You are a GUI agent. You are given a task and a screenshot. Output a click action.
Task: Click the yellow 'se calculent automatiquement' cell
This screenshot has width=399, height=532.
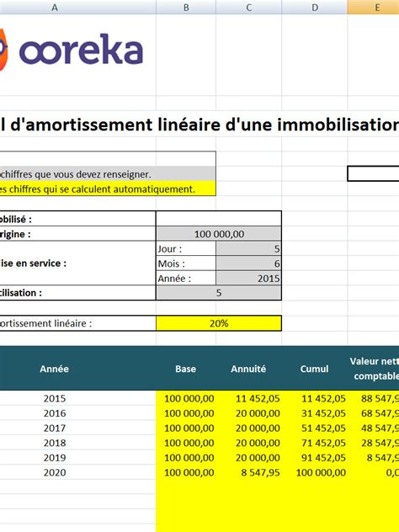tap(108, 189)
